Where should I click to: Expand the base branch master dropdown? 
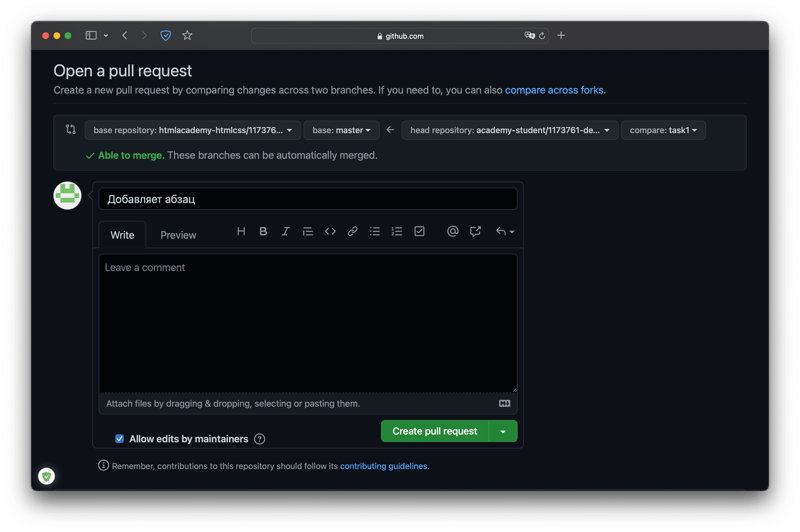point(341,130)
